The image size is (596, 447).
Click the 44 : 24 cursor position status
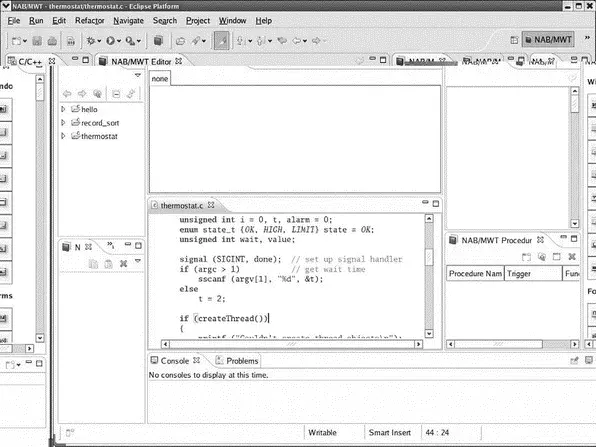point(437,433)
